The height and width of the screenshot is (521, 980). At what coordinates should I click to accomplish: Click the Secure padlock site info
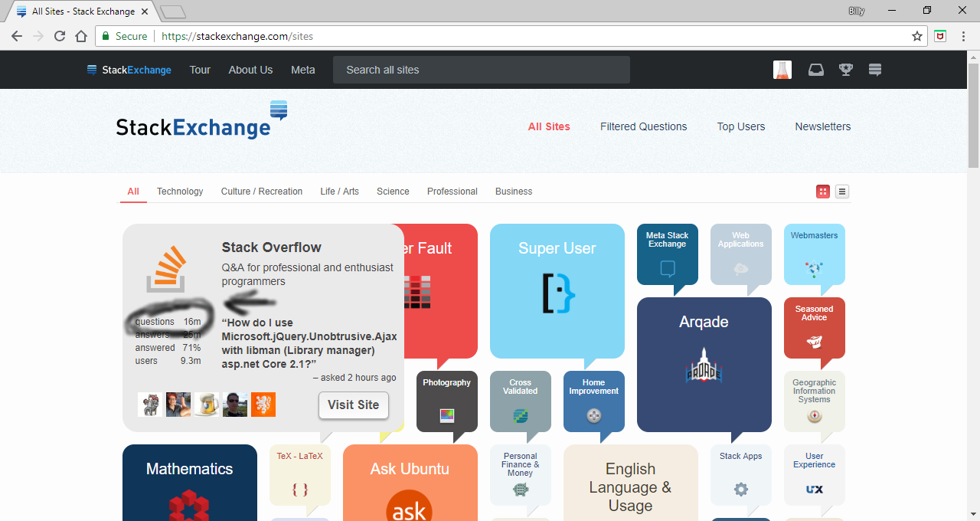[x=125, y=36]
